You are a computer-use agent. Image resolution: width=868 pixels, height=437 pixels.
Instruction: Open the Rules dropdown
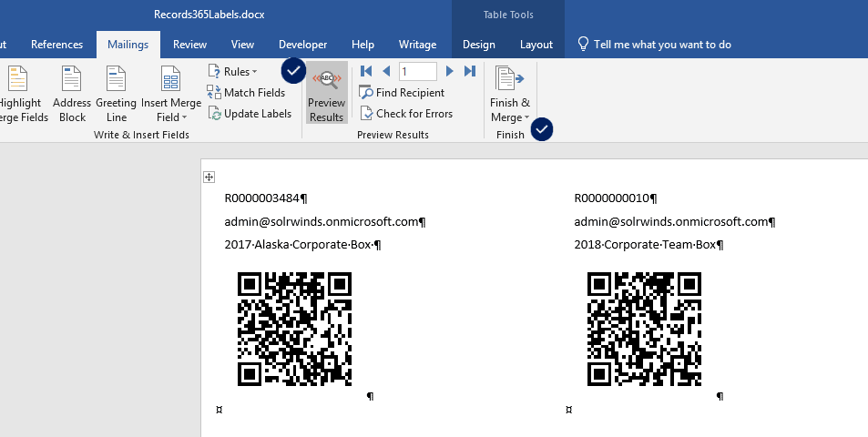tap(233, 71)
